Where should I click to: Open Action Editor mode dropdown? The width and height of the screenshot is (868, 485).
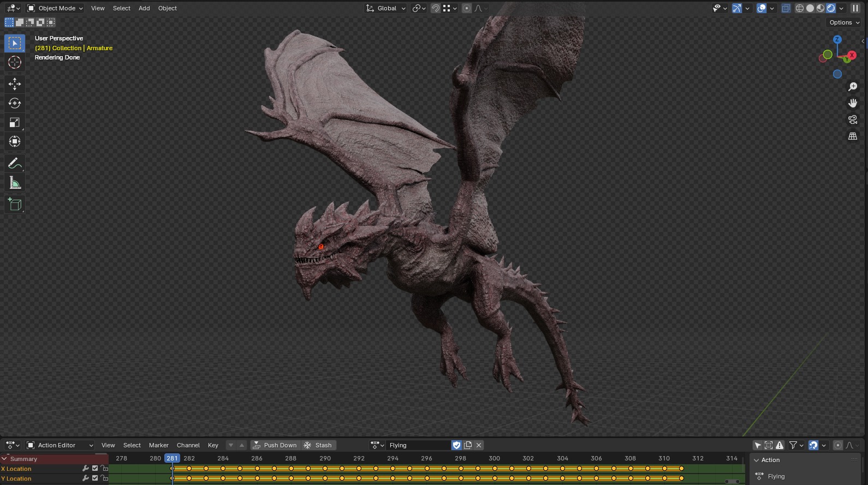pyautogui.click(x=60, y=445)
